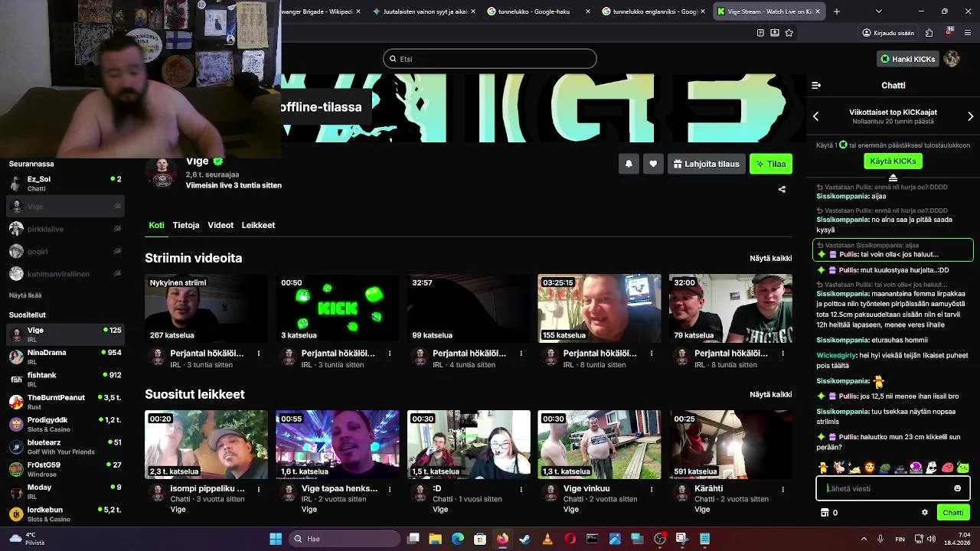980x551 pixels.
Task: Open the red ad-blocker extension icon showing 16
Action: click(x=949, y=32)
